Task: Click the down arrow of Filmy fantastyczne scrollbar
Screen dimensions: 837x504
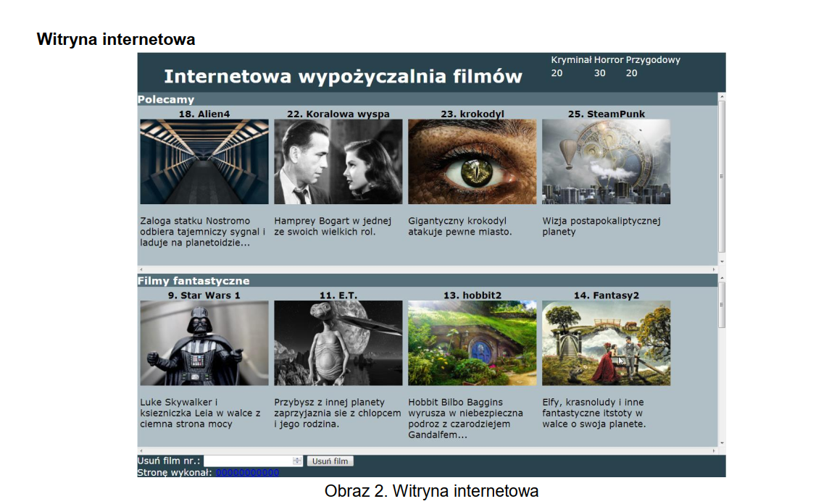Action: pyautogui.click(x=722, y=442)
